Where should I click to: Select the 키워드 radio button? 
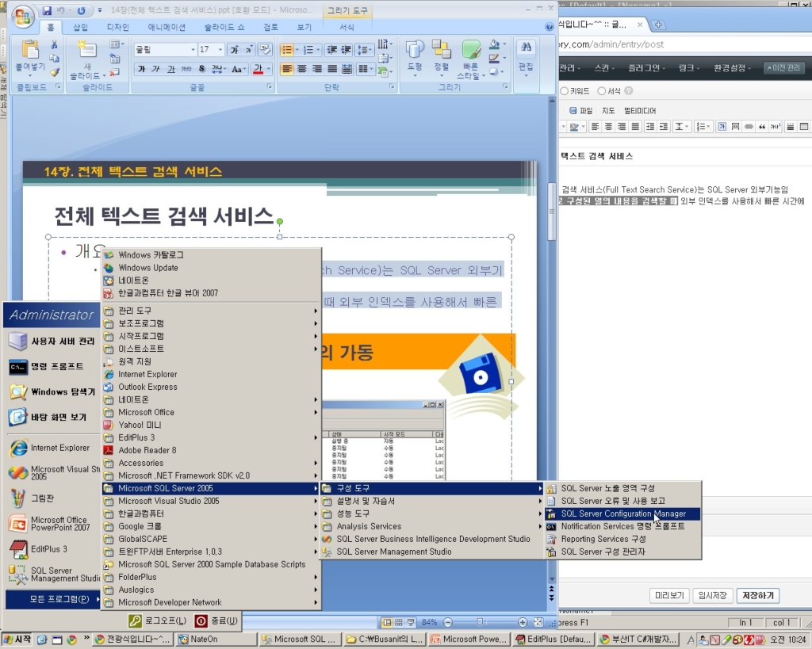(565, 91)
